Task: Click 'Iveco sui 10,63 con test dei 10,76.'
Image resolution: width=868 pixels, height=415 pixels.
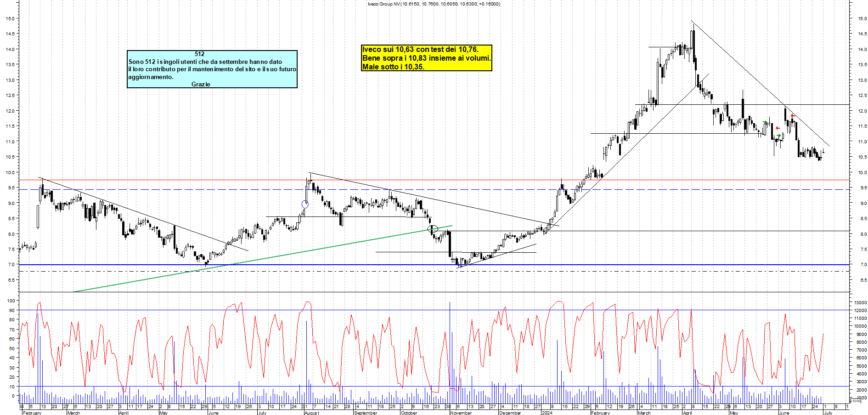Action: coord(420,49)
